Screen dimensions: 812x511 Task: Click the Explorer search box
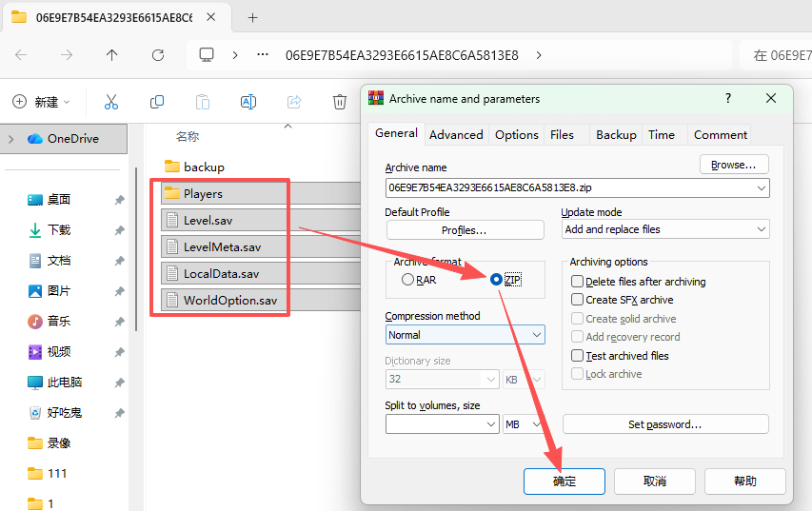[776, 55]
